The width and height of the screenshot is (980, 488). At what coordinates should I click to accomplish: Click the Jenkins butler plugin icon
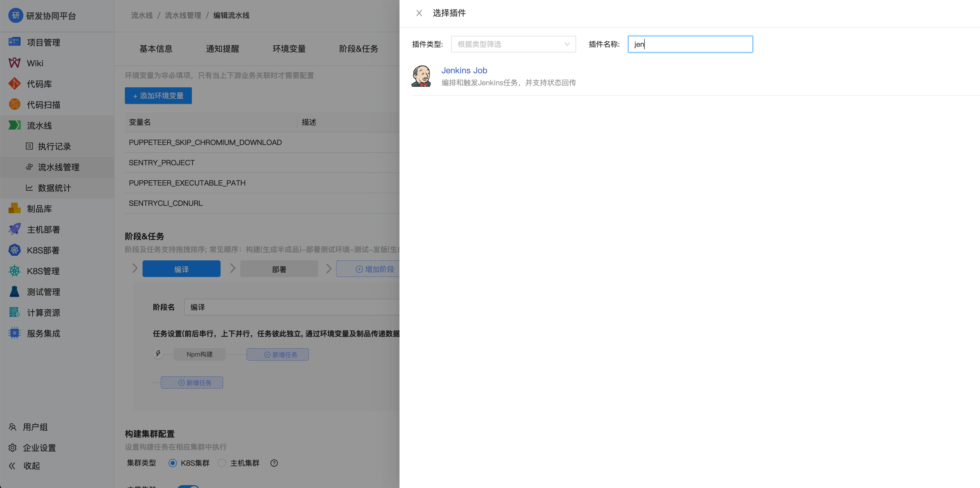[421, 76]
